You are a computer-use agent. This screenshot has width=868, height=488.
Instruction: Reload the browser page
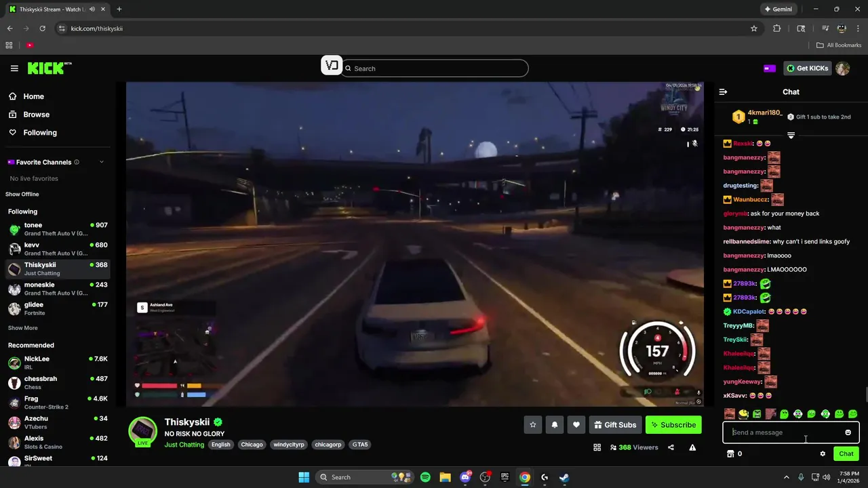(42, 28)
